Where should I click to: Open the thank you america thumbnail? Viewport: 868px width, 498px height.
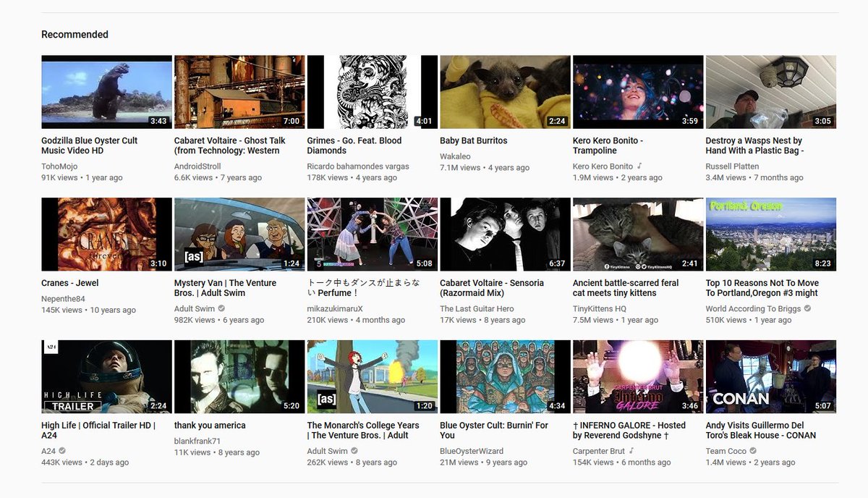coord(239,377)
